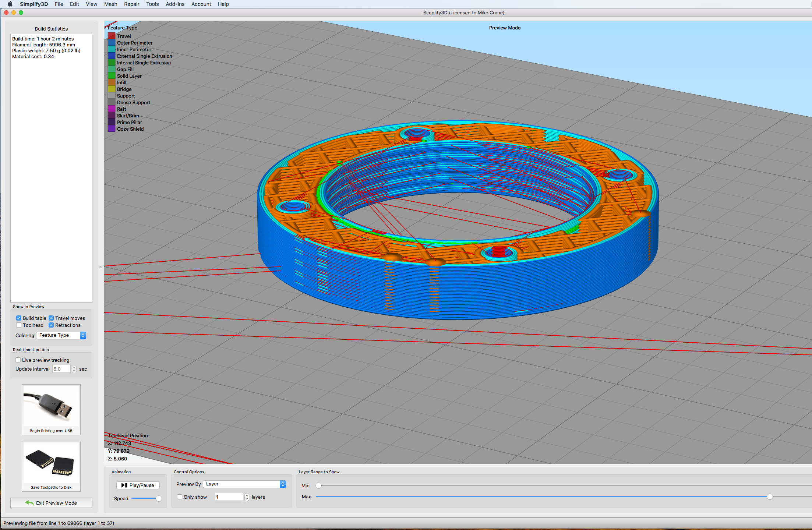Viewport: 812px width, 530px height.
Task: Click the 'Preview Mode' heading text
Action: [x=505, y=28]
